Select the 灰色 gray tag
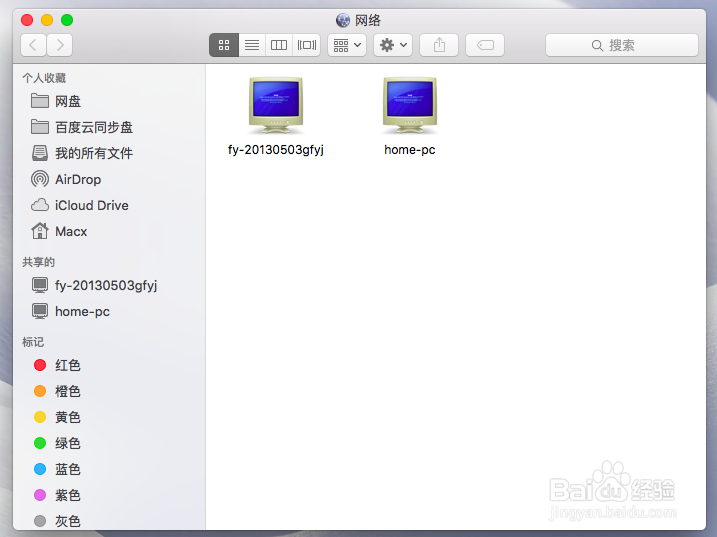This screenshot has width=717, height=537. point(109,521)
